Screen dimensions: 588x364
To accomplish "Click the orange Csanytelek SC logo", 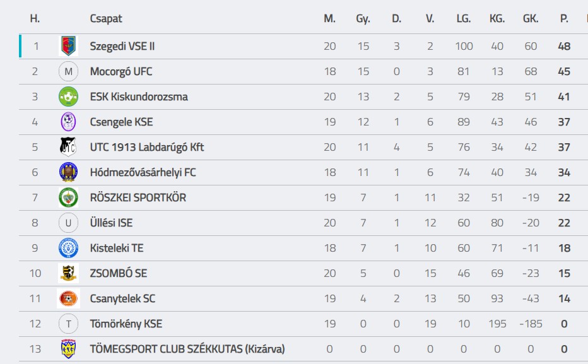I will pyautogui.click(x=68, y=298).
